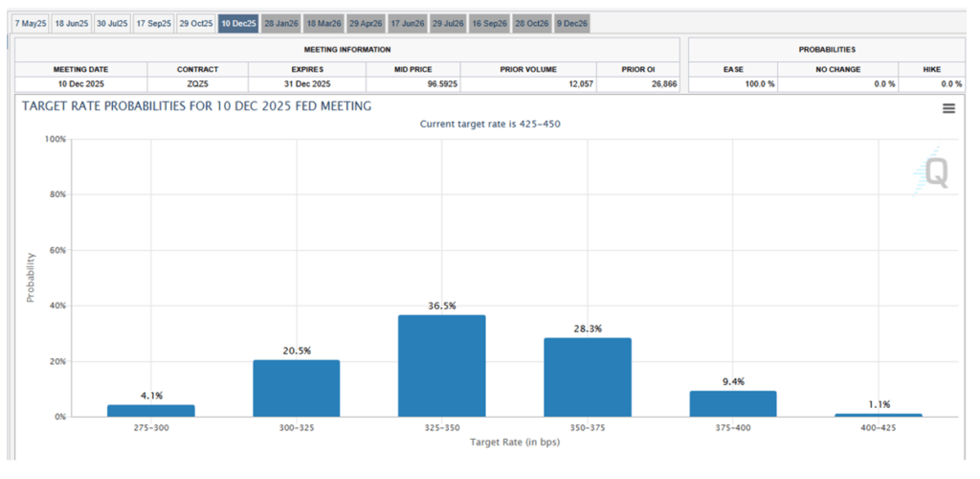Select the 28 Jan26 meeting tab
Image resolution: width=980 pixels, height=479 pixels.
coord(280,24)
